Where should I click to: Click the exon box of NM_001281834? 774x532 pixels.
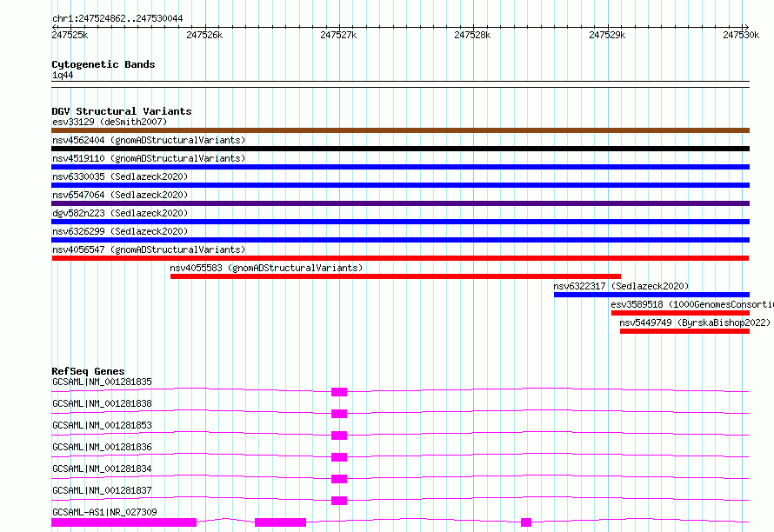click(339, 479)
